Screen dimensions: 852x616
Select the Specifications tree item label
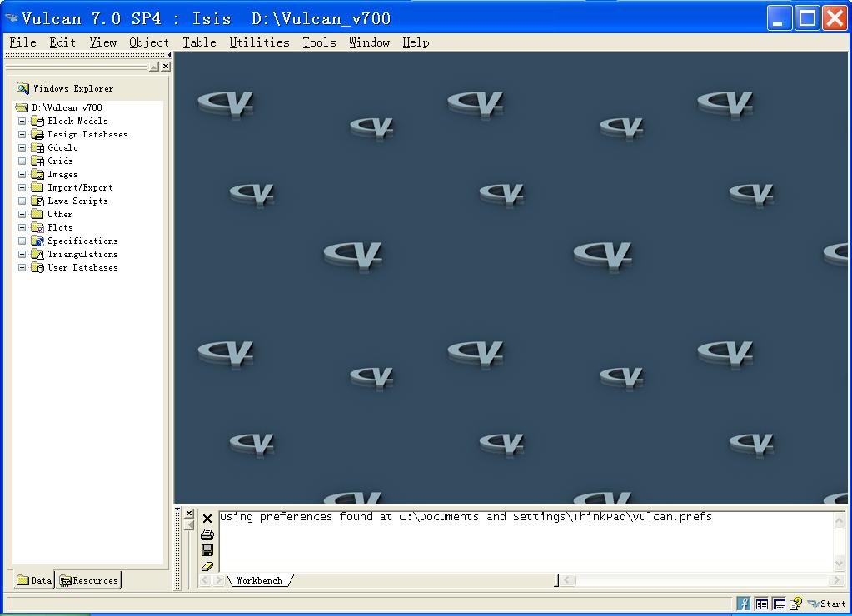[x=82, y=241]
